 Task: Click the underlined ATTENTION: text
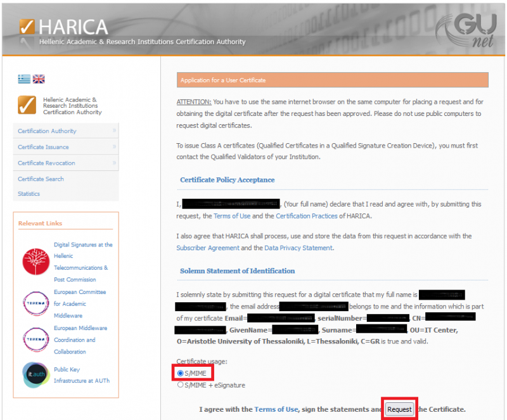coord(194,102)
